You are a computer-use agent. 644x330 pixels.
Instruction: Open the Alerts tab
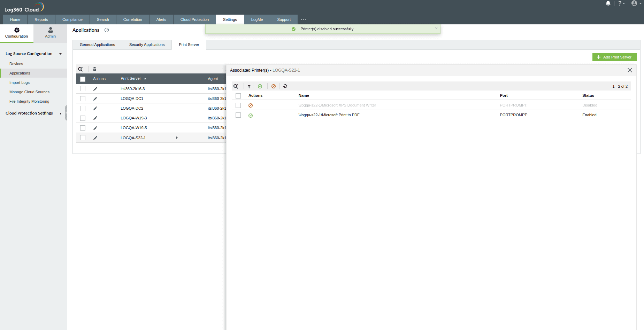click(x=161, y=19)
